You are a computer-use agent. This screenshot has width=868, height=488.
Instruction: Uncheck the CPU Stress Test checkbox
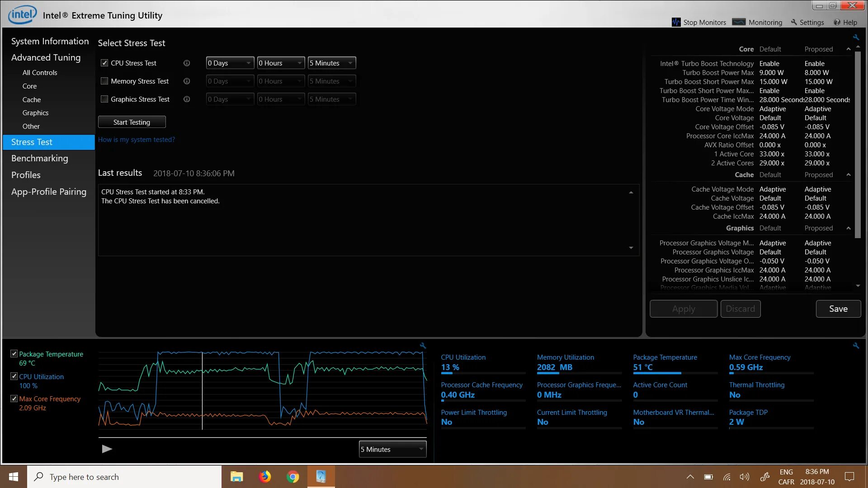click(x=104, y=63)
